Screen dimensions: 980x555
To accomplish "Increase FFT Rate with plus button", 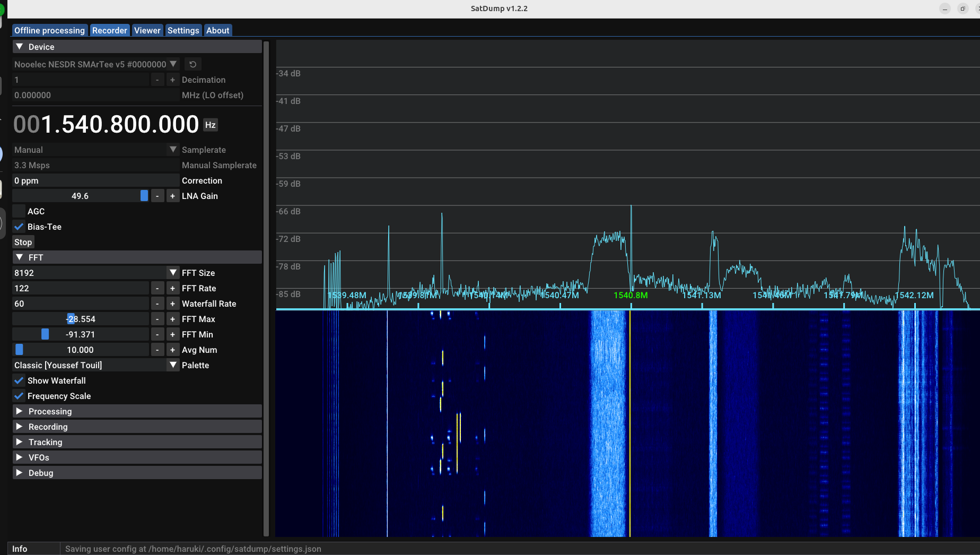I will 172,288.
